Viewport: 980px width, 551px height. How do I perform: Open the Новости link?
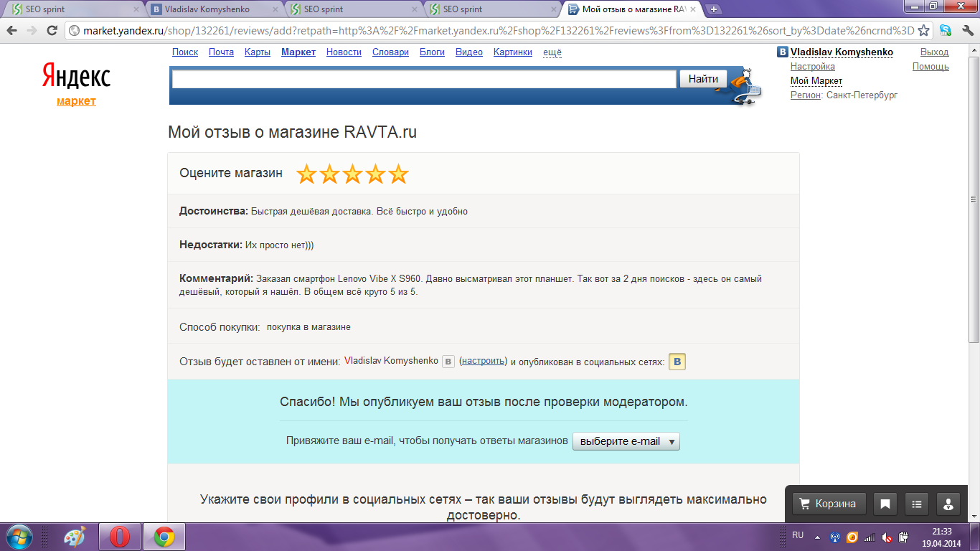click(x=344, y=52)
